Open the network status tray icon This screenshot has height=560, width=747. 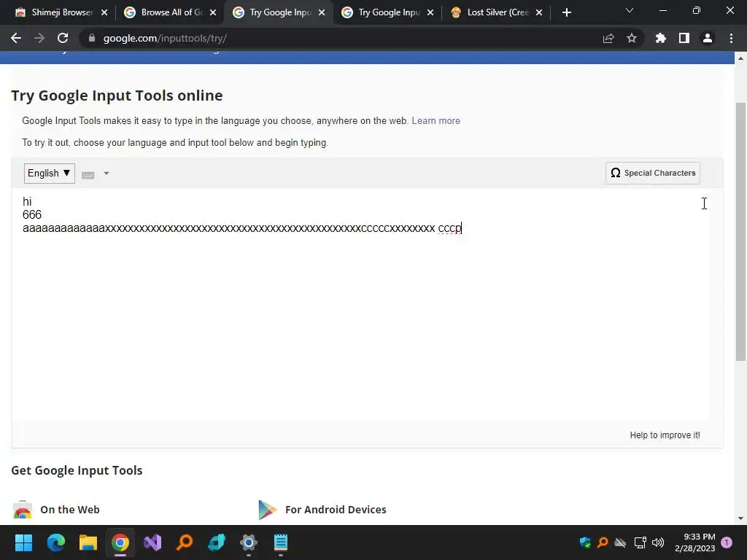pos(640,542)
